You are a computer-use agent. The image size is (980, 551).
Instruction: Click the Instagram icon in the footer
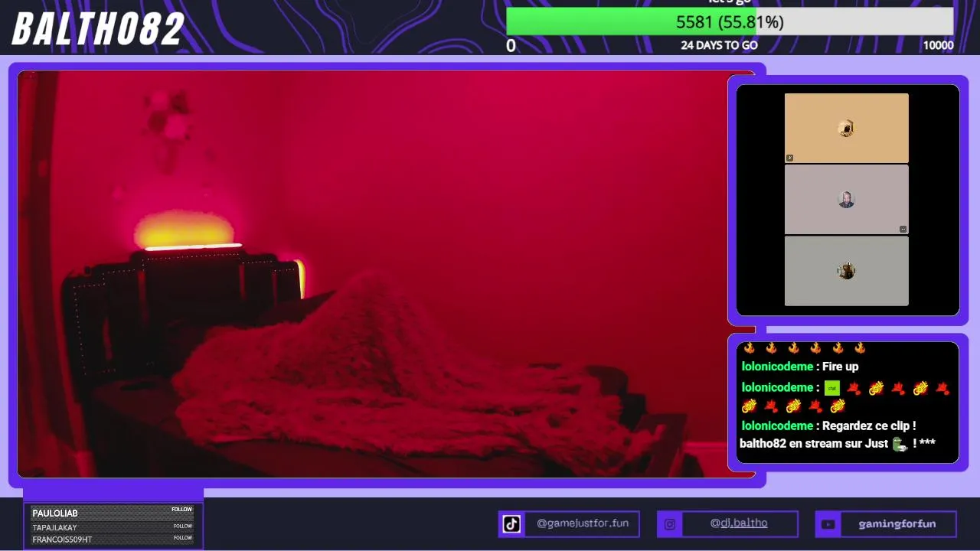tap(670, 524)
